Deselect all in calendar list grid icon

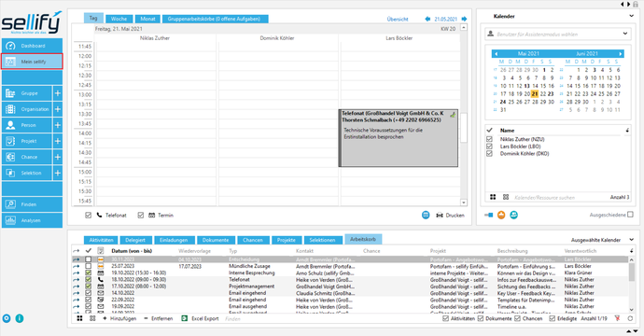point(506,197)
